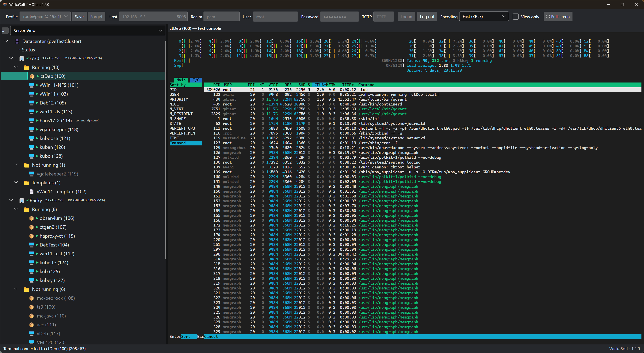Open the Profile dropdown root@pam
This screenshot has height=353, width=644.
(45, 17)
